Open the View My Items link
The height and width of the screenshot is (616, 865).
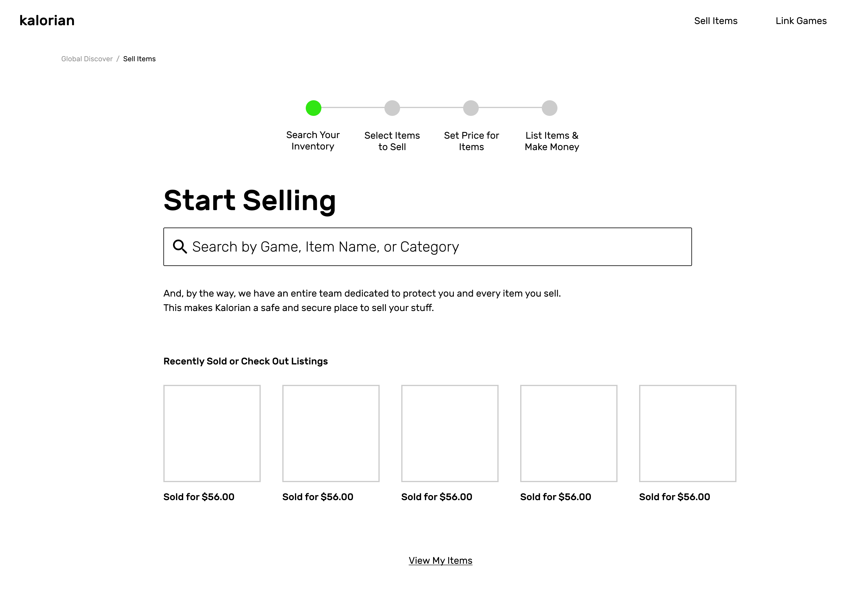(441, 560)
